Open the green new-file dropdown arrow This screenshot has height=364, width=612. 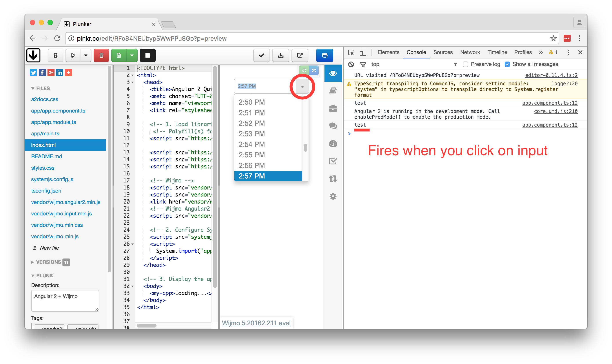point(132,55)
